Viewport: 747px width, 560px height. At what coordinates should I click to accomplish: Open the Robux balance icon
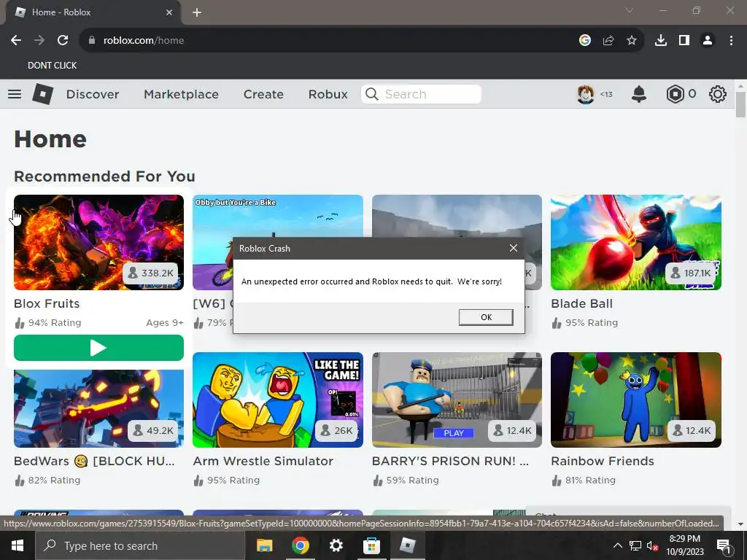pos(675,94)
